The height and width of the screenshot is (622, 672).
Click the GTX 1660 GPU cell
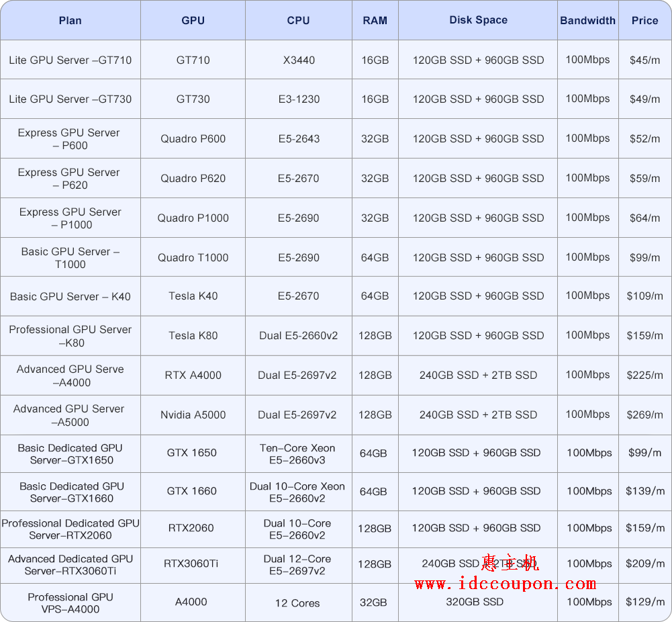[x=191, y=491]
